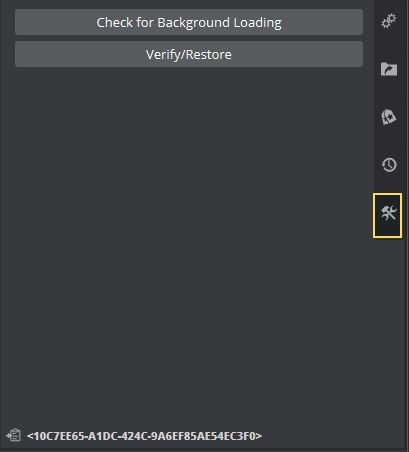Screen dimensions: 409x452
Task: Open the gears properties tab
Action: click(389, 22)
